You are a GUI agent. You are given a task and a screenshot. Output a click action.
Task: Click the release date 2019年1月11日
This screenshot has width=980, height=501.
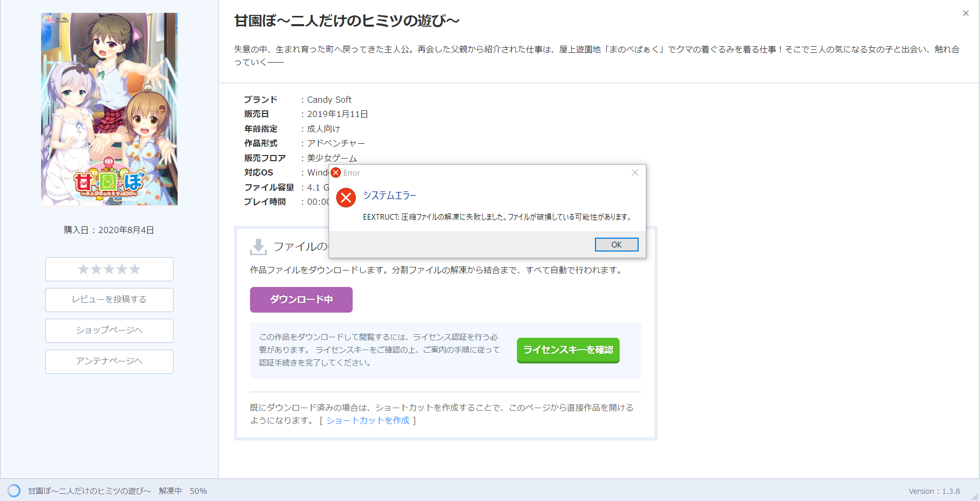click(337, 114)
